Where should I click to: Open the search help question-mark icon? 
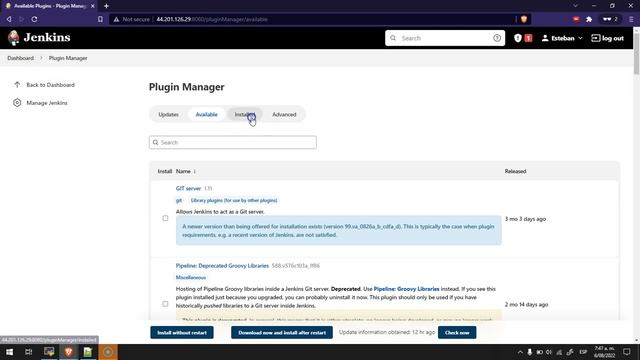point(497,38)
